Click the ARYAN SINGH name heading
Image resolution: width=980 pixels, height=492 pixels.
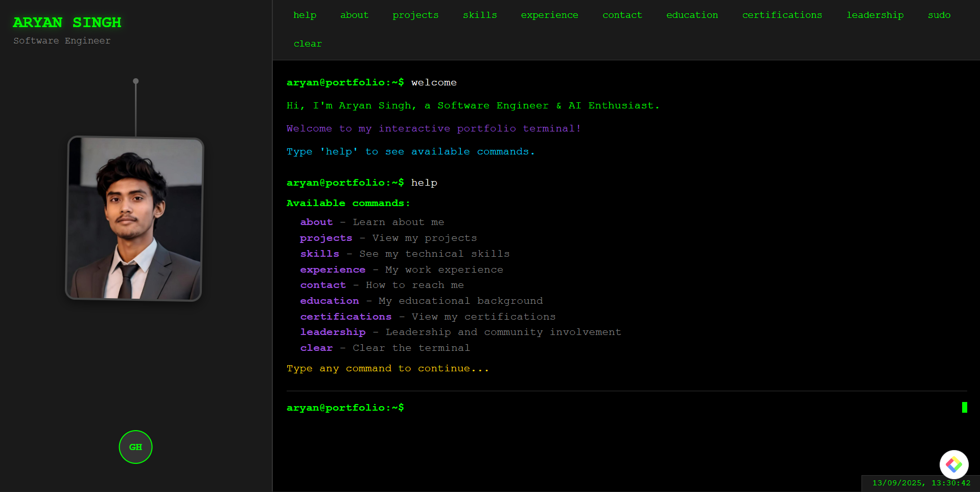click(x=67, y=22)
